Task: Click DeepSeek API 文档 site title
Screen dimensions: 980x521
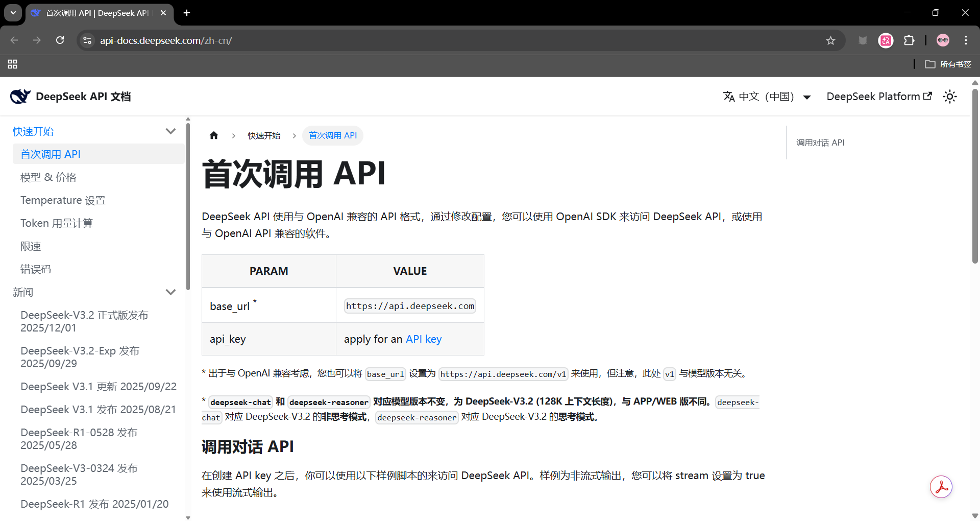Action: click(x=83, y=97)
